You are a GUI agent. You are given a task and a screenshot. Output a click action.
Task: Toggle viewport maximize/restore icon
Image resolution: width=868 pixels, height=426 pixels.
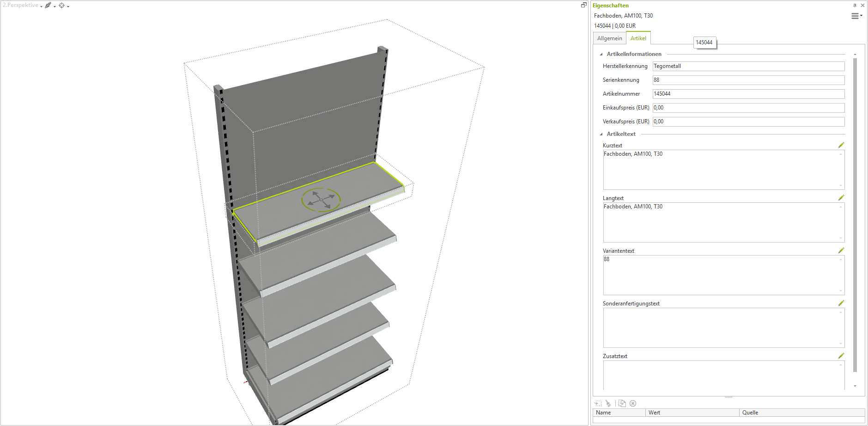pos(583,5)
